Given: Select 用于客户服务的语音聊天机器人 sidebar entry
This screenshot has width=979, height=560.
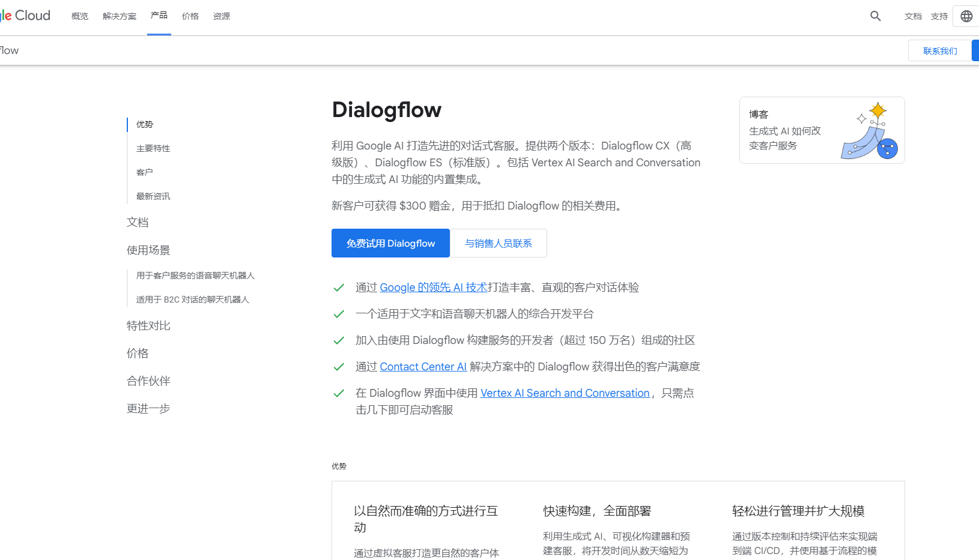Looking at the screenshot, I should [x=195, y=275].
